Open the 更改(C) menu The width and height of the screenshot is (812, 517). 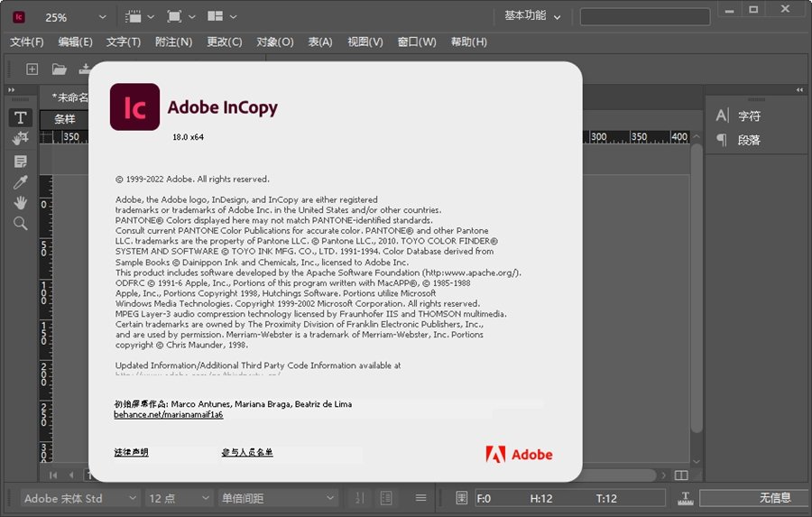[x=225, y=42]
